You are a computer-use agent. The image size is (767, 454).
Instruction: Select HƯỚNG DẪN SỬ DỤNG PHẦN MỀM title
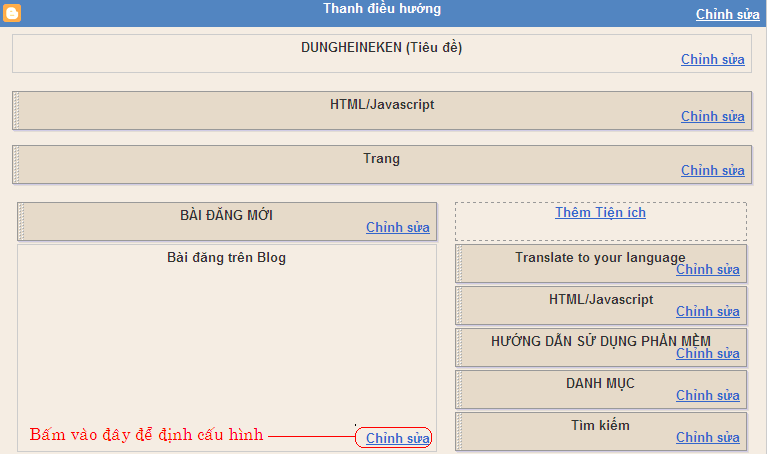(601, 341)
